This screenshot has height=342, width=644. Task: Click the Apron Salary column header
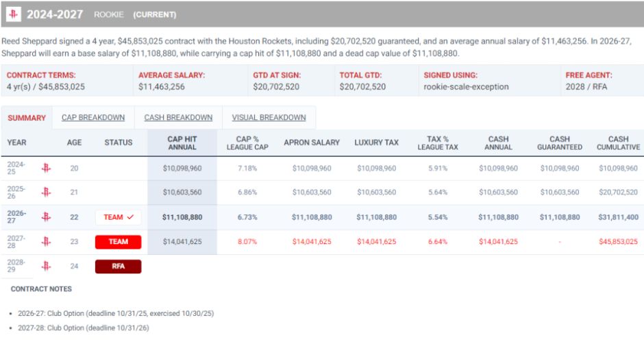click(x=312, y=143)
